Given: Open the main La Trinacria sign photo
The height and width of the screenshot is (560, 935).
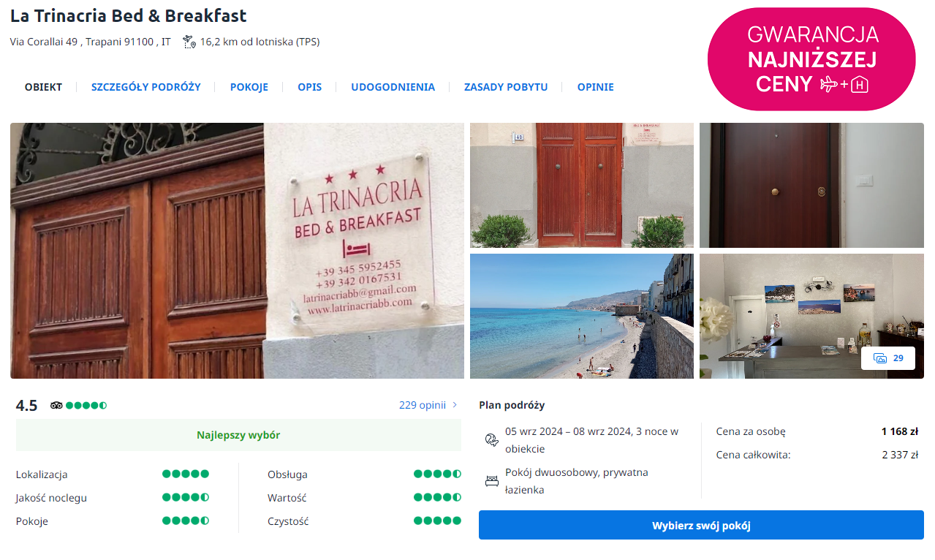Looking at the screenshot, I should pos(237,250).
